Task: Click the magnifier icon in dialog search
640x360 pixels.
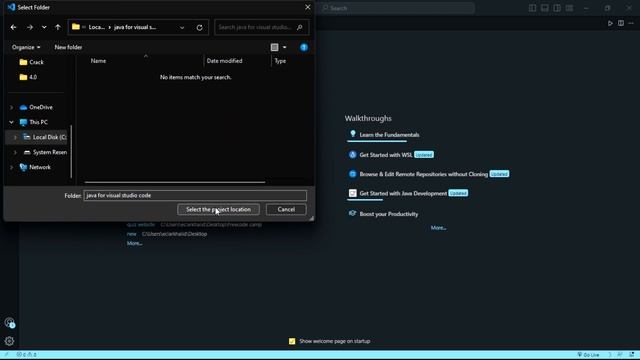Action: pyautogui.click(x=300, y=27)
